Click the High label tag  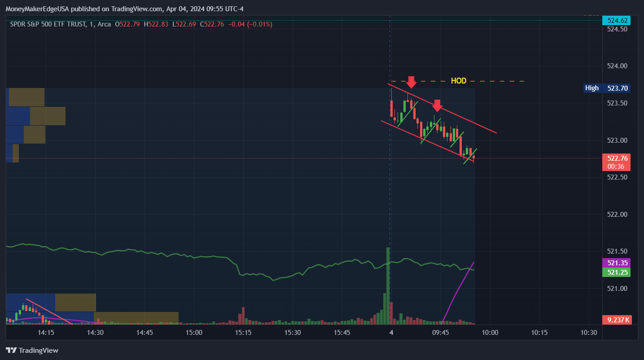(592, 88)
